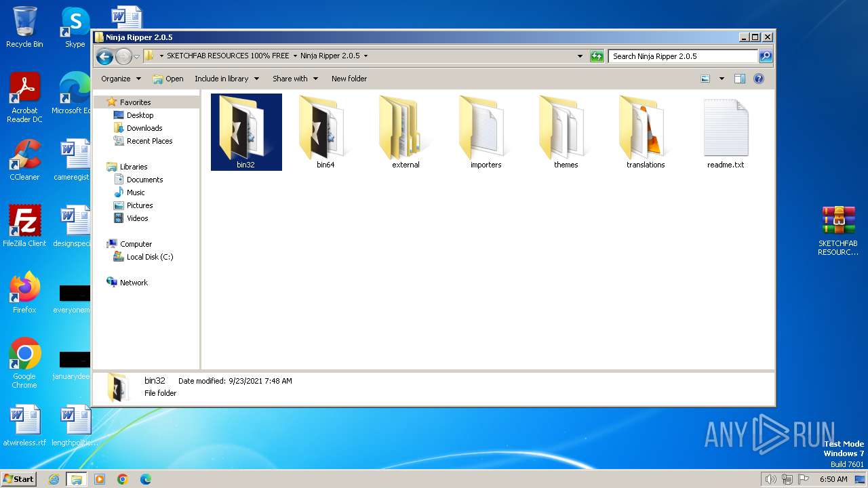Image resolution: width=868 pixels, height=488 pixels.
Task: Select the readme.txt file
Action: pos(726,132)
